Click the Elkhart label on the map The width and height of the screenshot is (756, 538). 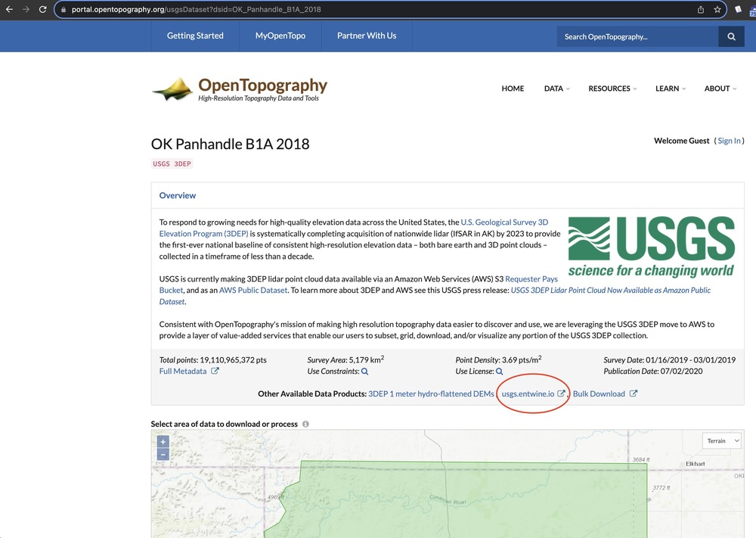(696, 464)
